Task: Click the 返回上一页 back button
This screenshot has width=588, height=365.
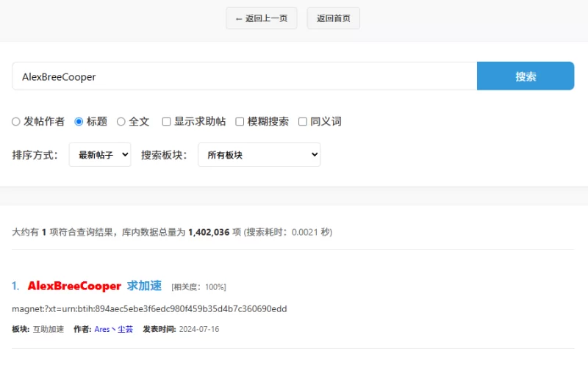Action: tap(261, 18)
